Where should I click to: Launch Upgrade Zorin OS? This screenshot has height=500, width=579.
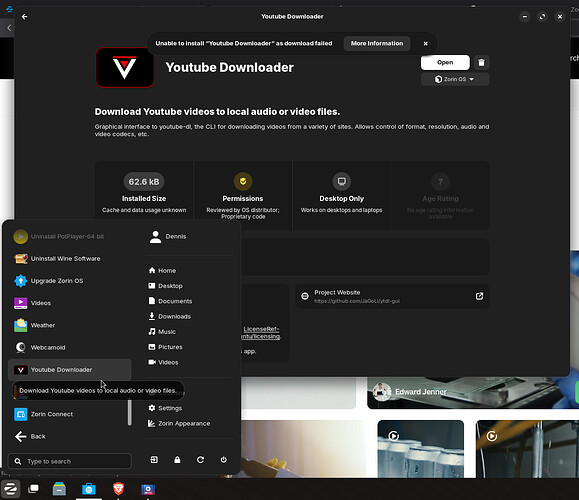pos(69,281)
